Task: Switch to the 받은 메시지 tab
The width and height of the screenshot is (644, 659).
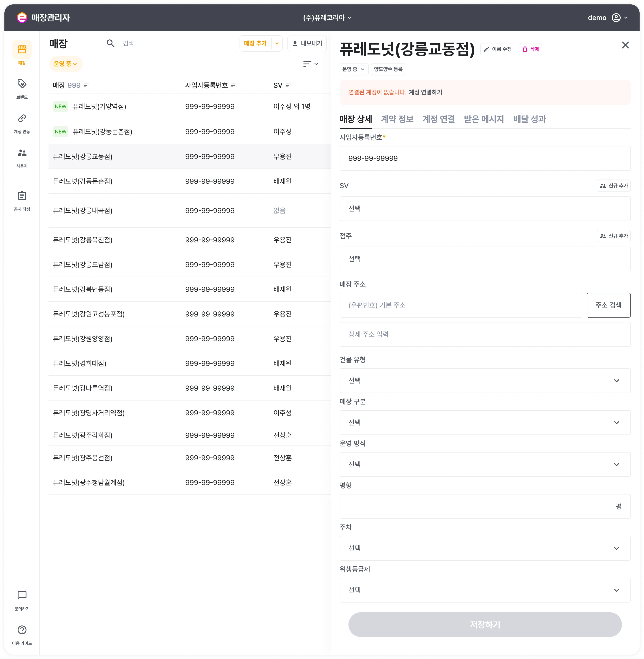Action: [484, 119]
